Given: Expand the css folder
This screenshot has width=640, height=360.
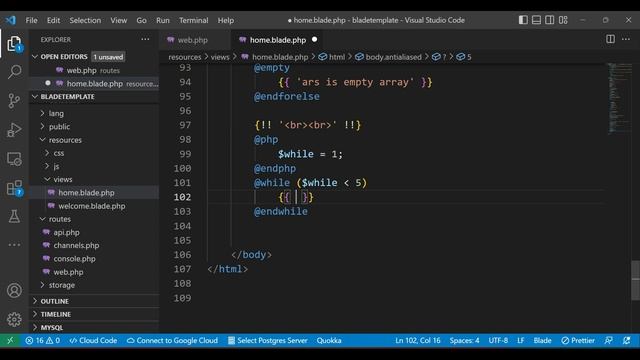Looking at the screenshot, I should click(x=59, y=153).
